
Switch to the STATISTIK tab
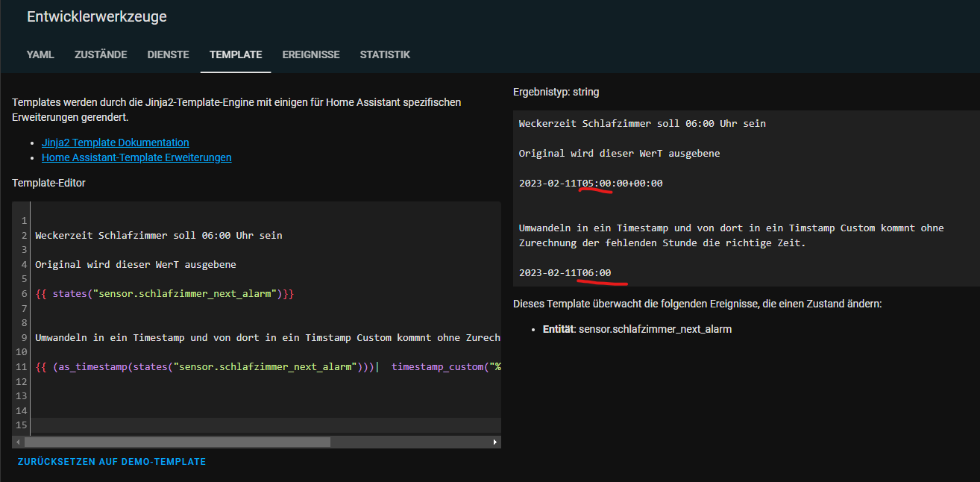(385, 54)
